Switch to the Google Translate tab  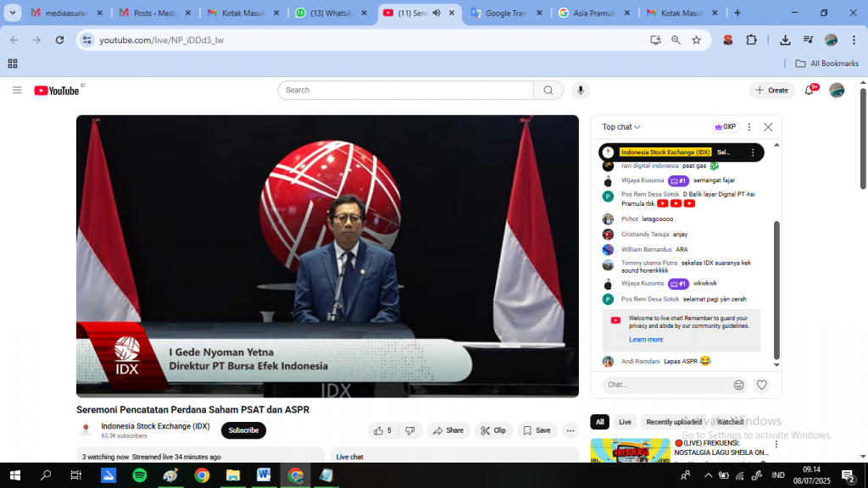[x=507, y=13]
